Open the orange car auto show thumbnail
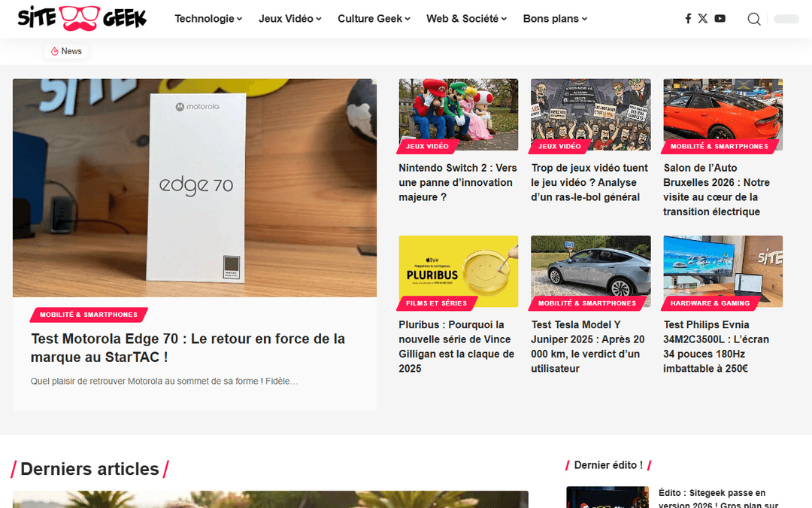Viewport: 812px width, 508px height. (x=723, y=114)
